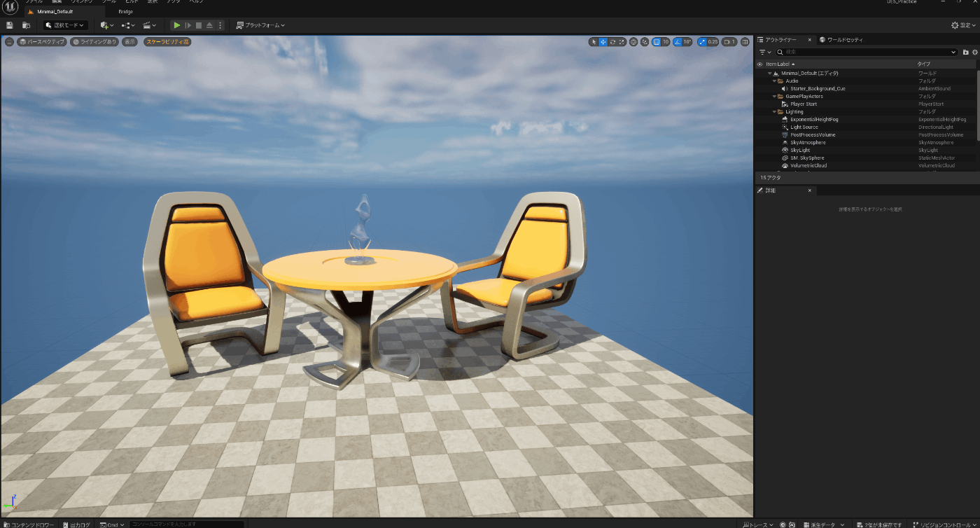This screenshot has height=528, width=980.
Task: Click the Outliner search field
Action: click(866, 52)
